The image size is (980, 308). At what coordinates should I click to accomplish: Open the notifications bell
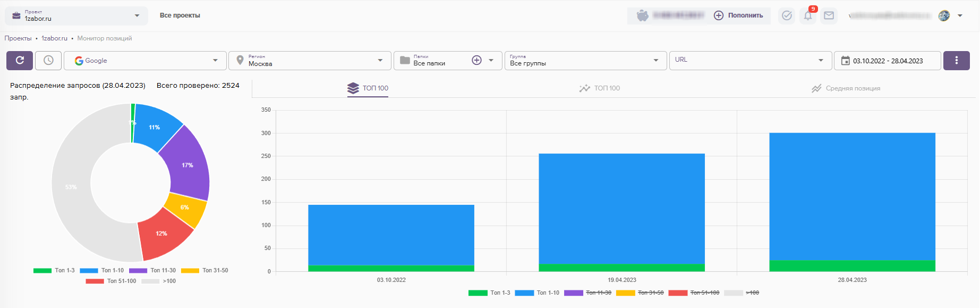[808, 15]
